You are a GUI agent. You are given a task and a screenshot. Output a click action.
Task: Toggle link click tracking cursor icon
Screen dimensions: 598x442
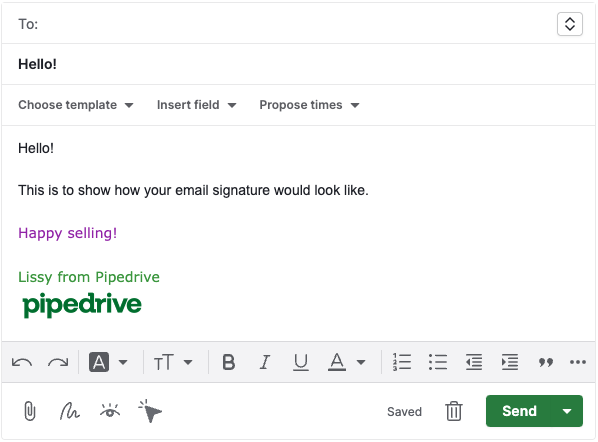pyautogui.click(x=150, y=411)
